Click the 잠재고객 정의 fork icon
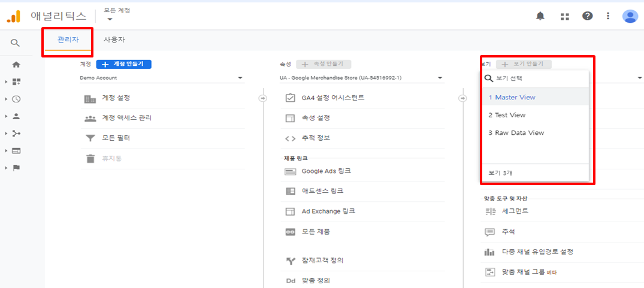 [x=291, y=260]
